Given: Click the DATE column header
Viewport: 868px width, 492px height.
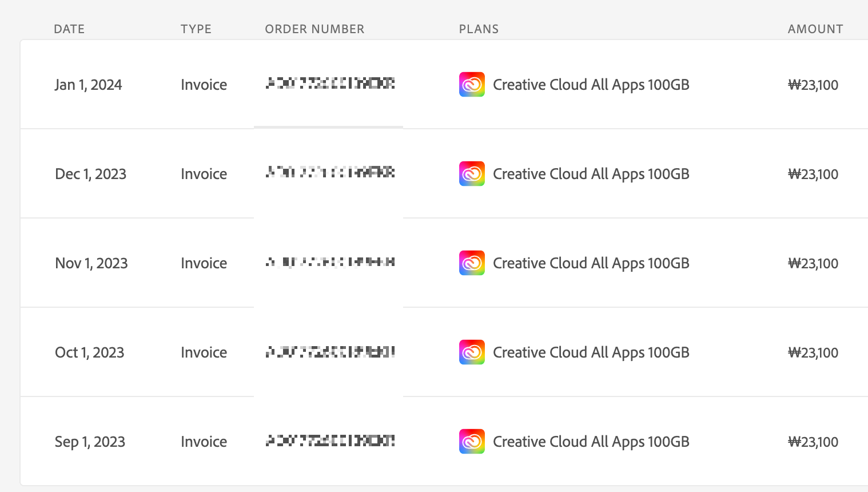Looking at the screenshot, I should pos(69,29).
